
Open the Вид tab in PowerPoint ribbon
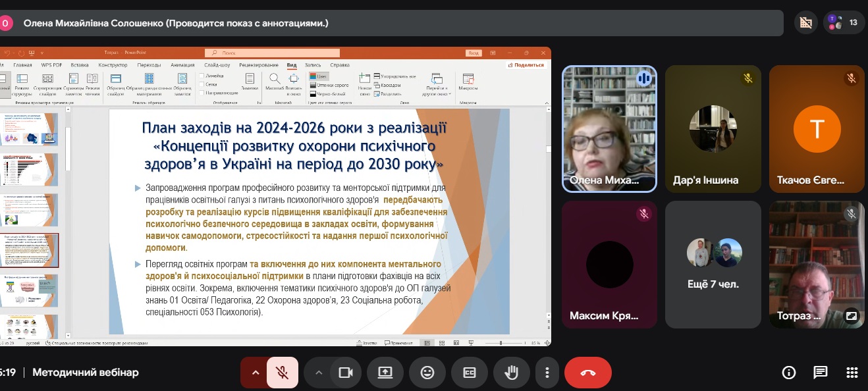coord(291,65)
